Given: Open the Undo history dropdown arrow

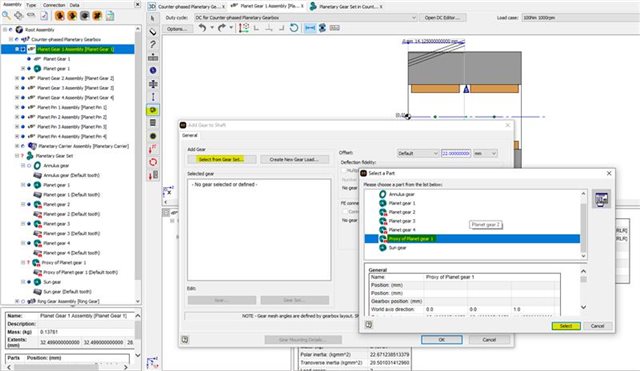Looking at the screenshot, I should [212, 28].
